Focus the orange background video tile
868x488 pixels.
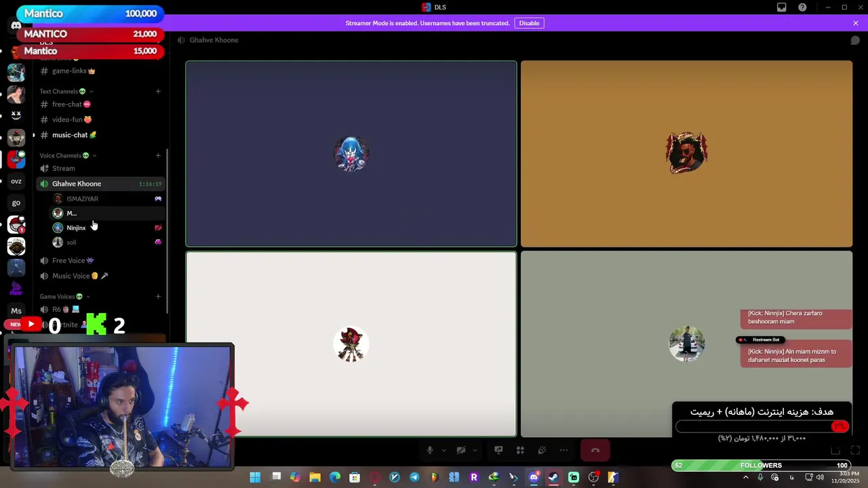pos(686,154)
